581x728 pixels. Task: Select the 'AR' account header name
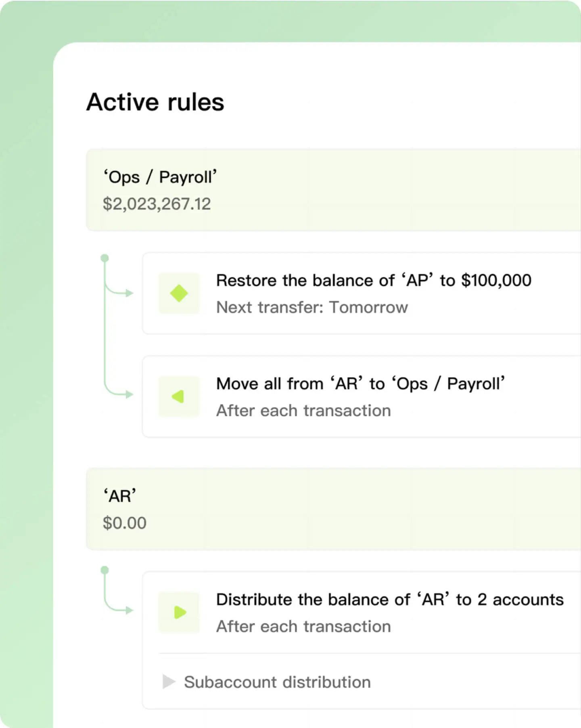point(119,496)
